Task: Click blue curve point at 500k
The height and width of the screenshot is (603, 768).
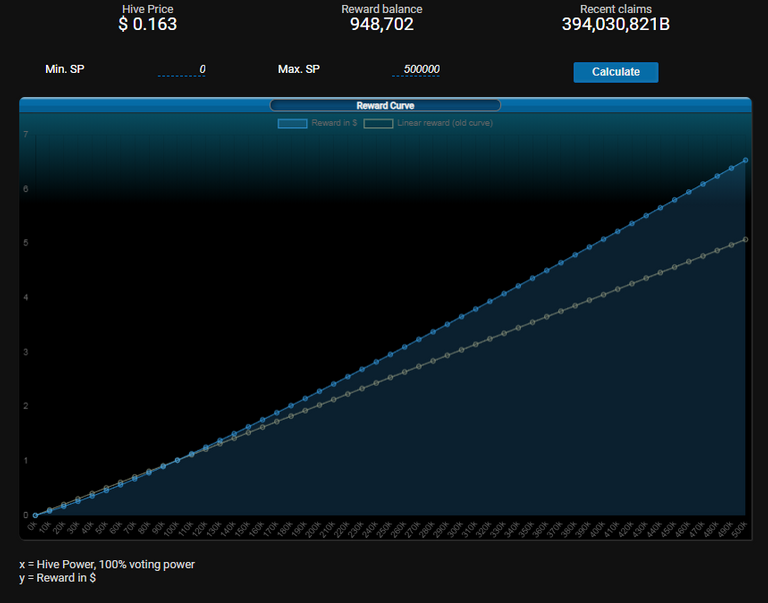Action: tap(745, 160)
